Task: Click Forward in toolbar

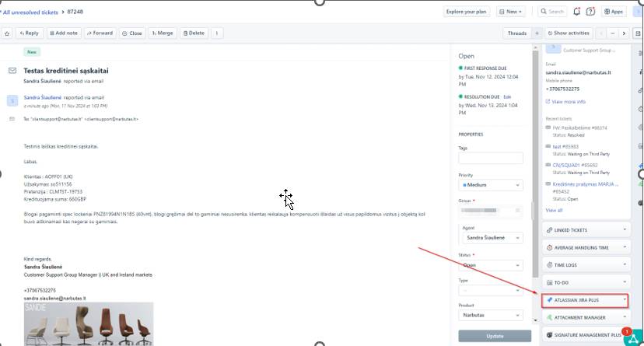Action: pos(100,33)
